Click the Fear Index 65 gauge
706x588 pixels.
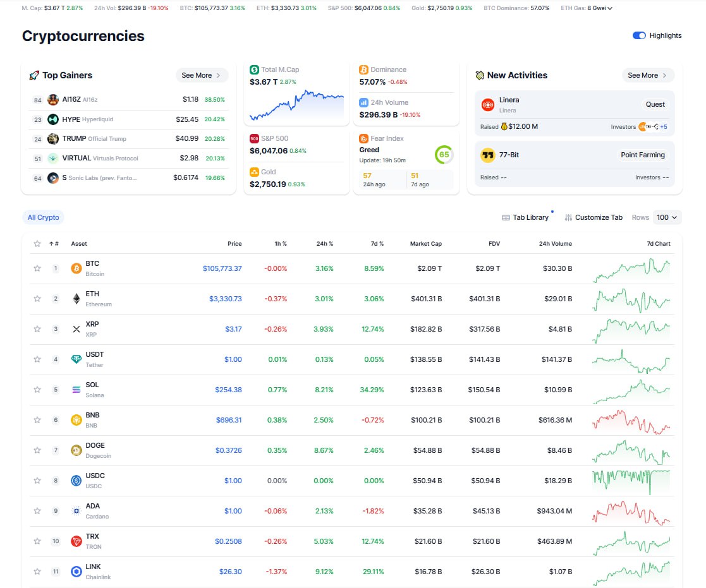pos(444,155)
